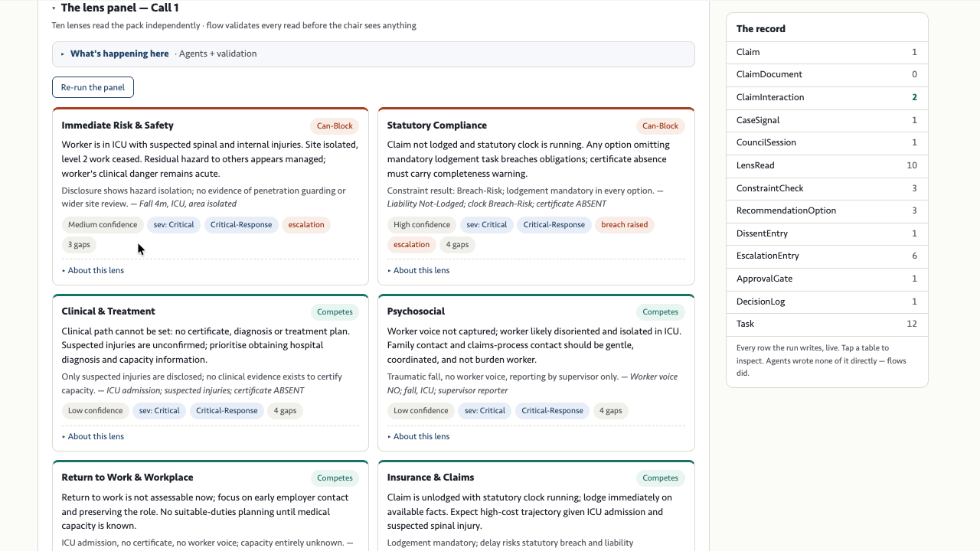The image size is (980, 551).
Task: Open the CouncilSession row
Action: coord(827,142)
